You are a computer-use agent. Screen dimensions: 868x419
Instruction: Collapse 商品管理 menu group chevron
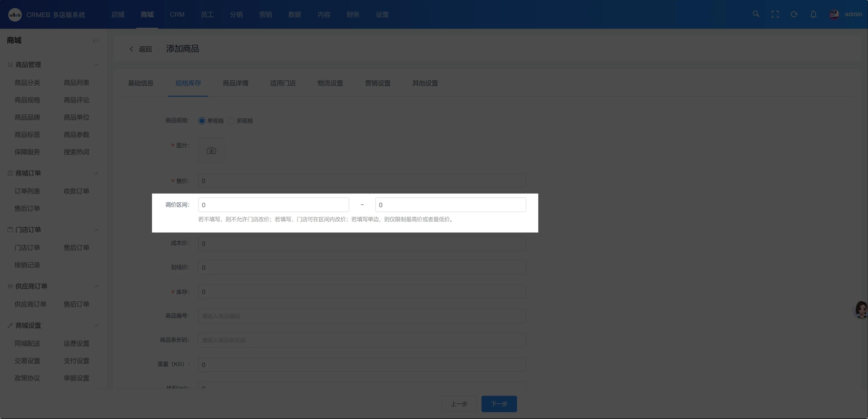pos(97,65)
